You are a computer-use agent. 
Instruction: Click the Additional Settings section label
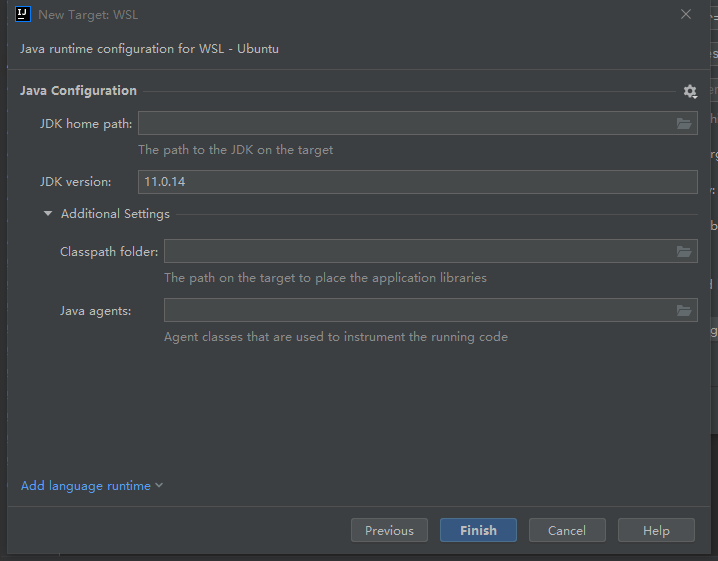115,213
